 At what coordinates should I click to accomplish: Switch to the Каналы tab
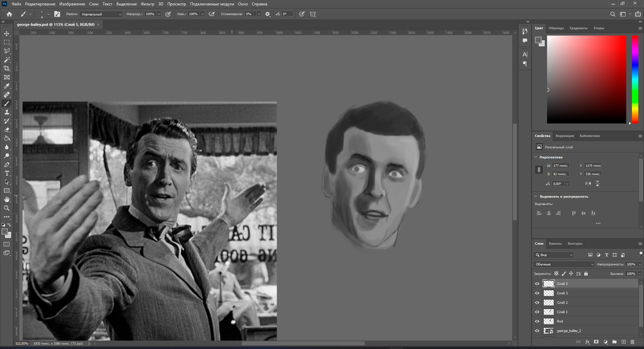pyautogui.click(x=555, y=244)
